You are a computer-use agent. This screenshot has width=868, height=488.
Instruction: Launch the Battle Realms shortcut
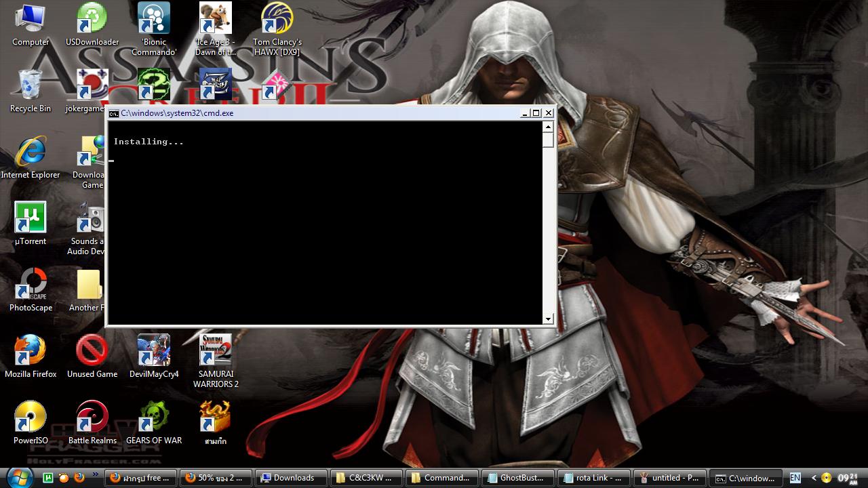92,424
